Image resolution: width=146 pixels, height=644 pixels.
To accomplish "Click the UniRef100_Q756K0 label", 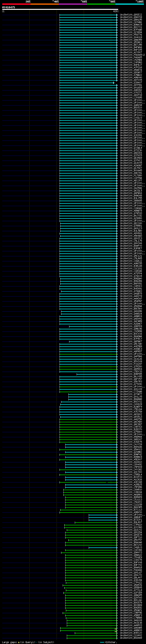I will click(131, 432).
